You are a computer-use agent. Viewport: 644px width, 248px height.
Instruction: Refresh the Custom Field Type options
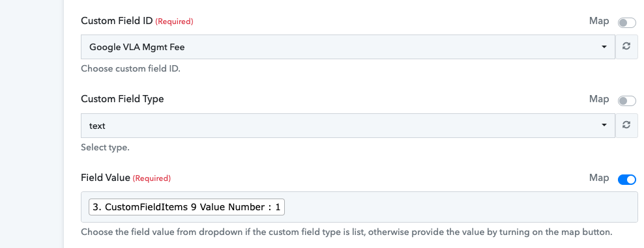(x=626, y=126)
